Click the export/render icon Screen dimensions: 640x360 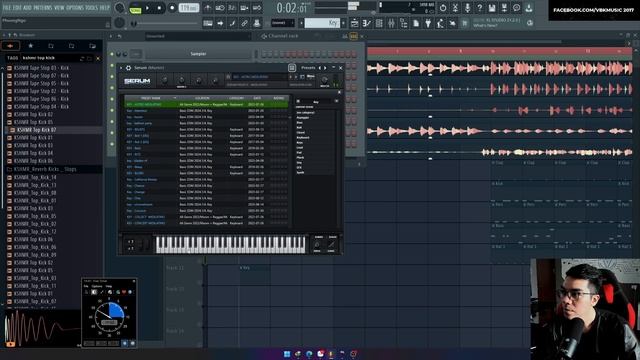click(x=504, y=8)
